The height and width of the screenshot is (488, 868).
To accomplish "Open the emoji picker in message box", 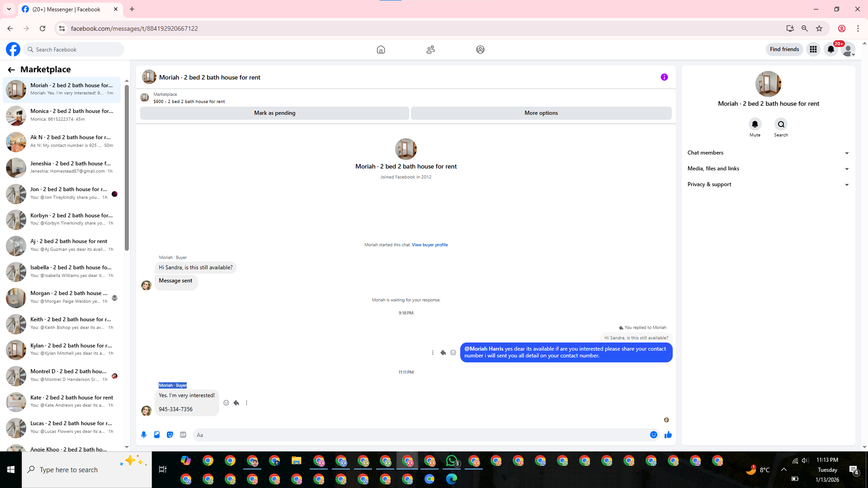I will coord(653,435).
